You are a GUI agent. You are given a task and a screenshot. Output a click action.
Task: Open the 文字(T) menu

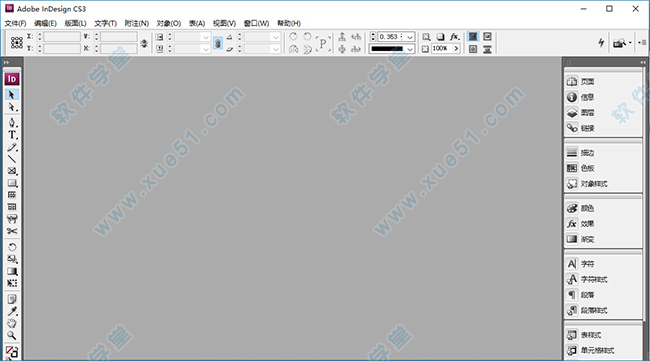[105, 23]
